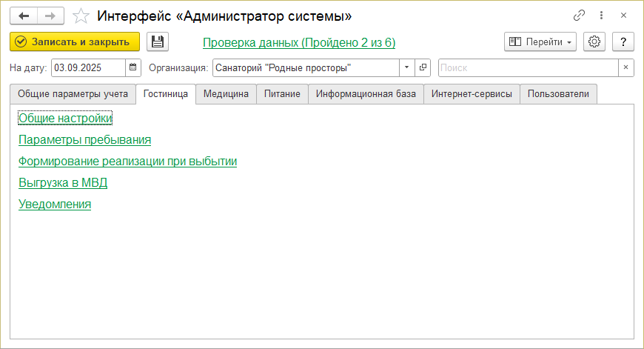
Task: Copy link using the chain icon
Action: [580, 16]
